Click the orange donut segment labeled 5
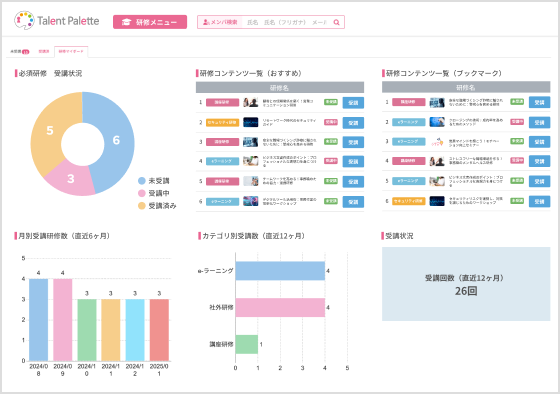This screenshot has width=560, height=394. click(50, 130)
